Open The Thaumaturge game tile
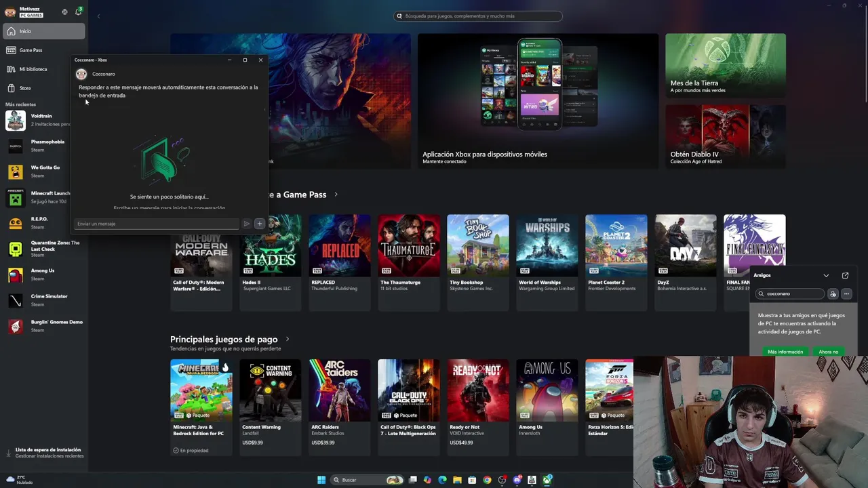Screen dimensions: 868x488 tap(409, 262)
